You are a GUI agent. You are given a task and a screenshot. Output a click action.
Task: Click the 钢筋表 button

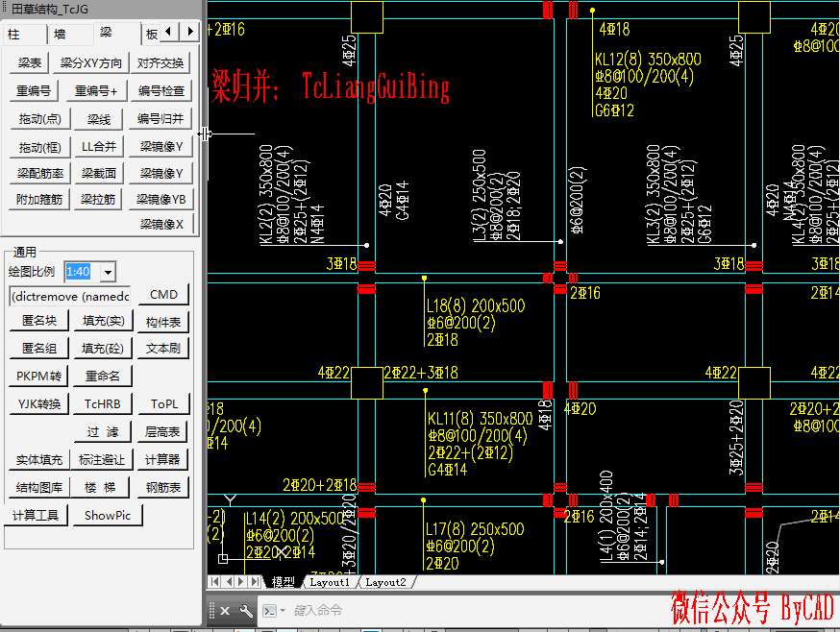pyautogui.click(x=163, y=488)
